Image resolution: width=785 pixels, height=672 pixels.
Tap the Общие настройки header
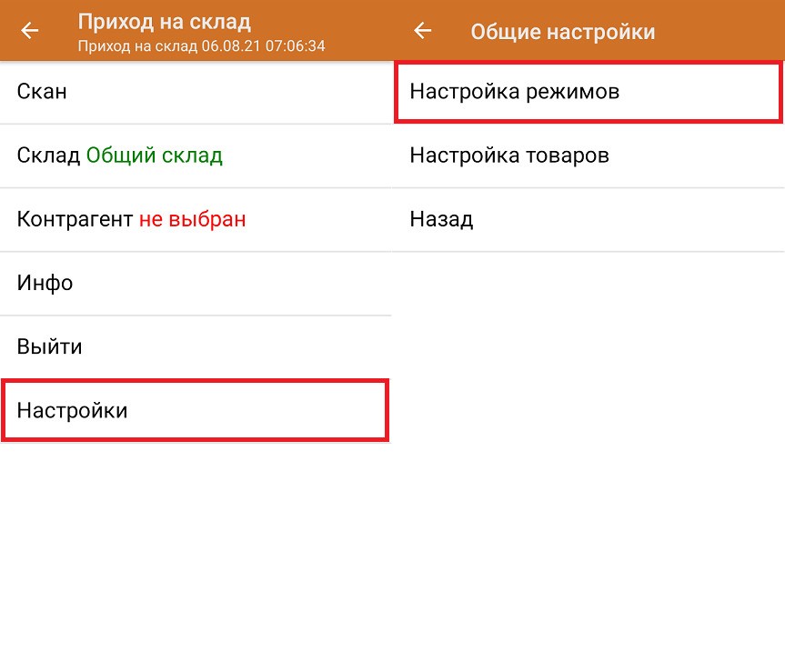tap(562, 31)
